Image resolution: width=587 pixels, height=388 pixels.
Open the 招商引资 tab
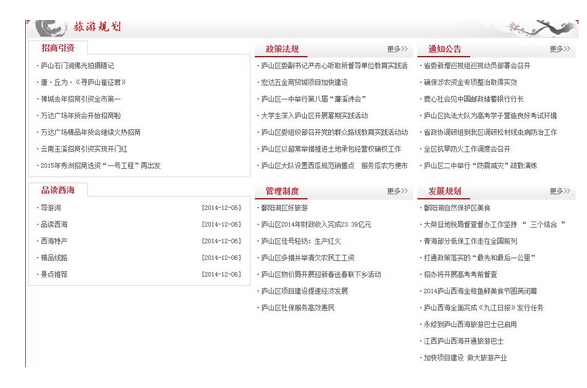[58, 48]
